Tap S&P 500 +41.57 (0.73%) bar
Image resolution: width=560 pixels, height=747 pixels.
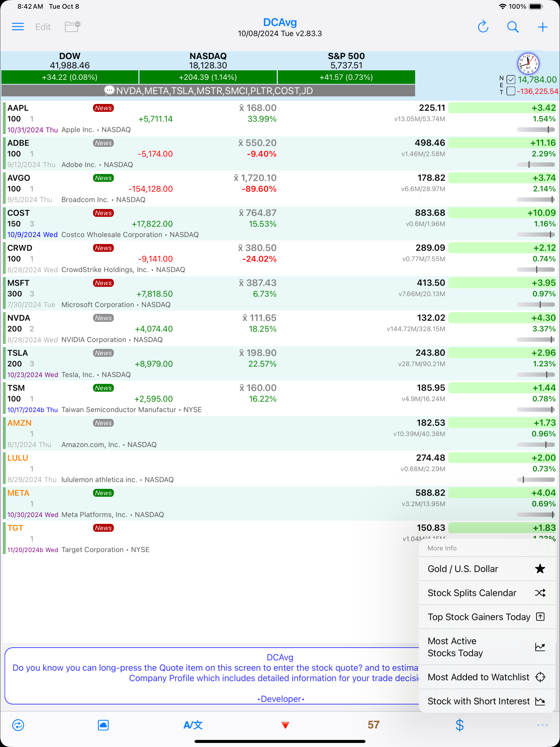(346, 77)
